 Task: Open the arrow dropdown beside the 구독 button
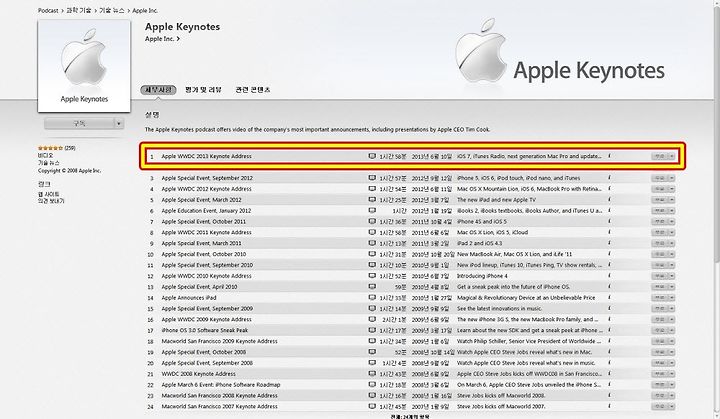coord(119,124)
